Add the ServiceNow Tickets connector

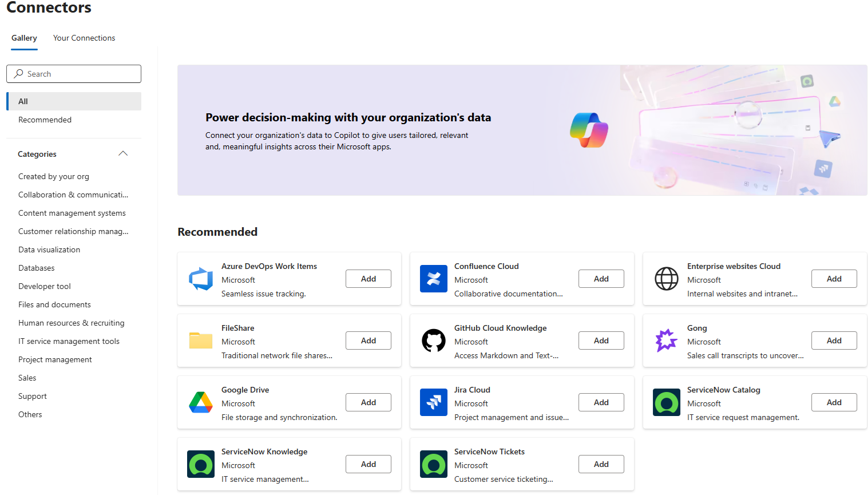[601, 464]
